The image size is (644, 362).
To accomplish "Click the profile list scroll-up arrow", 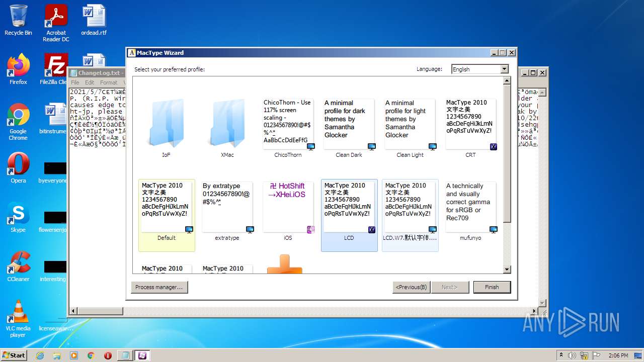I will pyautogui.click(x=507, y=80).
